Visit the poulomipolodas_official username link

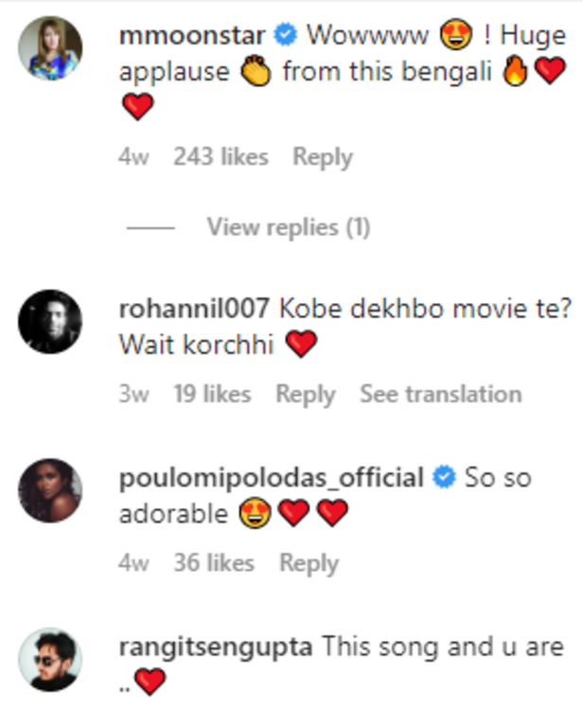click(x=272, y=479)
